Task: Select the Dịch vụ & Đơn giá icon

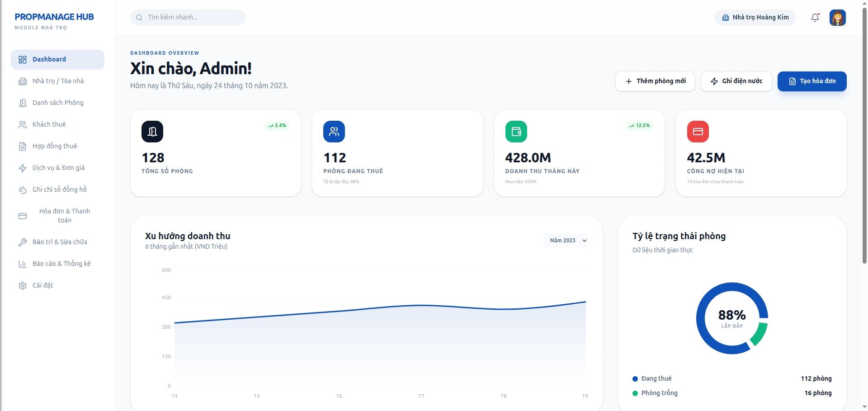Action: [x=23, y=168]
